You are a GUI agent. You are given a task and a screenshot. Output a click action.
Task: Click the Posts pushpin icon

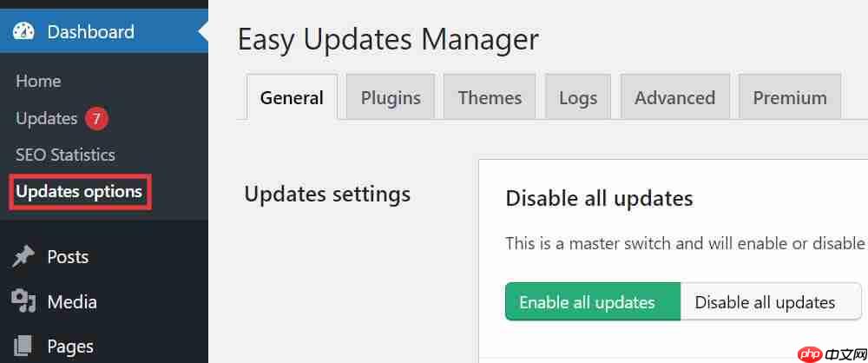(23, 257)
